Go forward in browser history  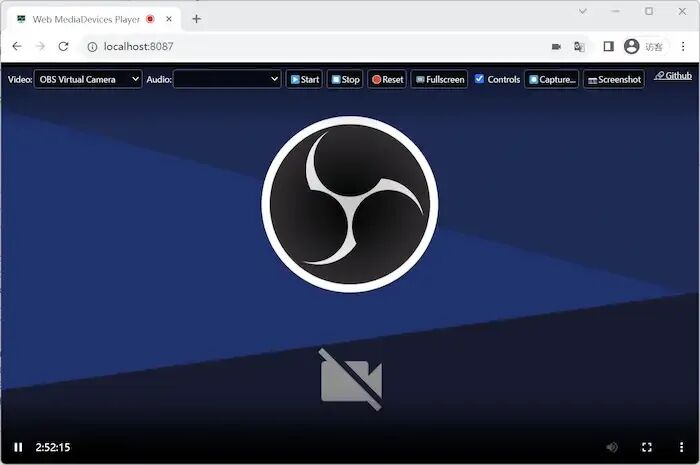click(40, 46)
